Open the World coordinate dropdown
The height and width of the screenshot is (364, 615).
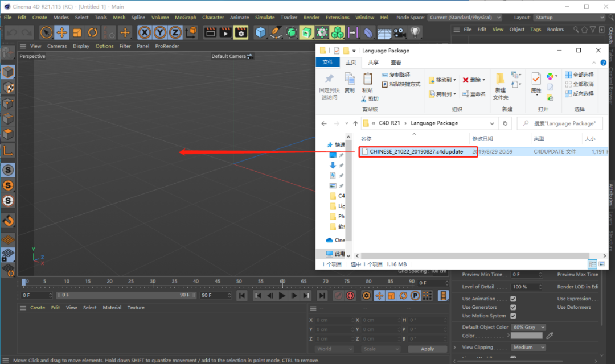tap(335, 349)
